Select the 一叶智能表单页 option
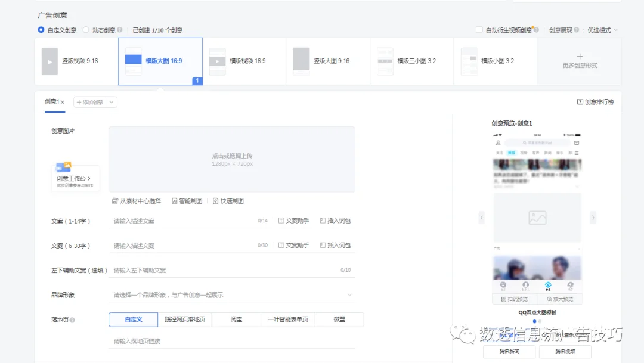This screenshot has height=363, width=644. pos(287,319)
